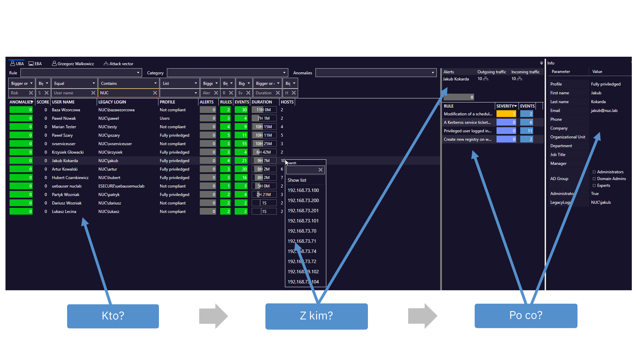Screen dimensions: 644x362
Task: Clear the Duration filter field
Action: [278, 93]
